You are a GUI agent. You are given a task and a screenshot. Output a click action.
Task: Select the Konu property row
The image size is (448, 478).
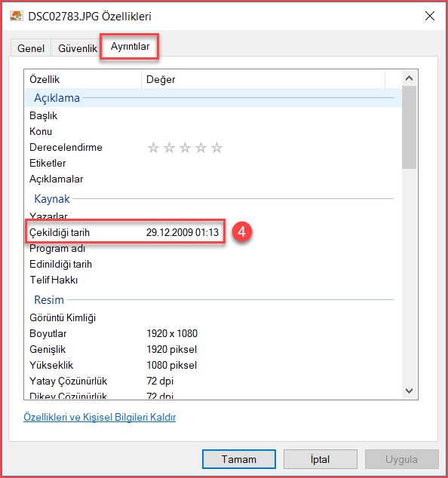213,131
